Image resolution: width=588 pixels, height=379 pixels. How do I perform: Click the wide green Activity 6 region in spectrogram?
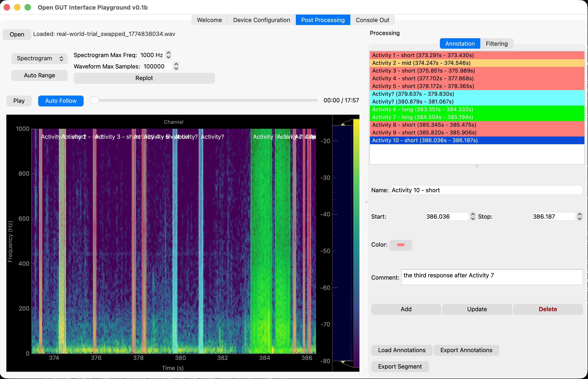coord(261,241)
